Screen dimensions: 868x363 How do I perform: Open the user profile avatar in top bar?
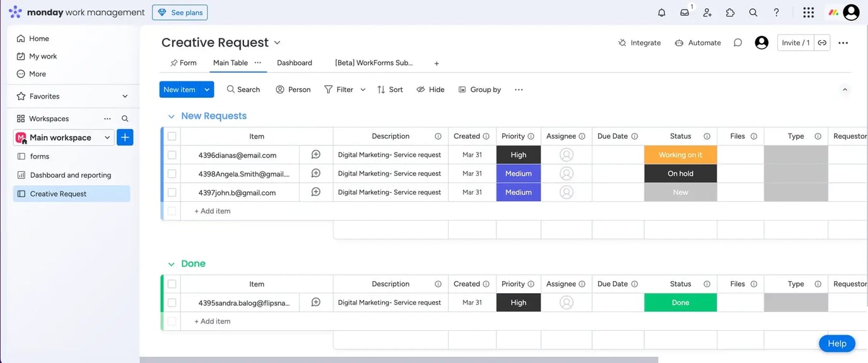[851, 13]
